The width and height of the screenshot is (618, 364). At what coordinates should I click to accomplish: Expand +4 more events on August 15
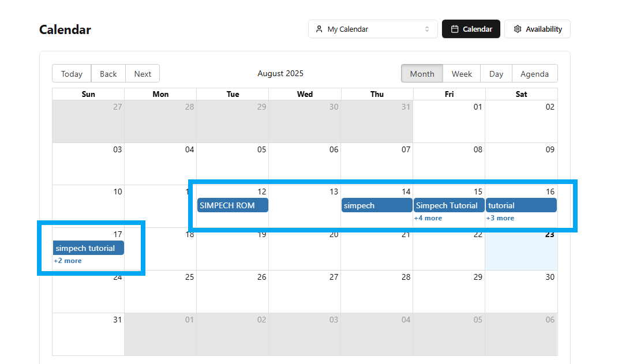[428, 218]
